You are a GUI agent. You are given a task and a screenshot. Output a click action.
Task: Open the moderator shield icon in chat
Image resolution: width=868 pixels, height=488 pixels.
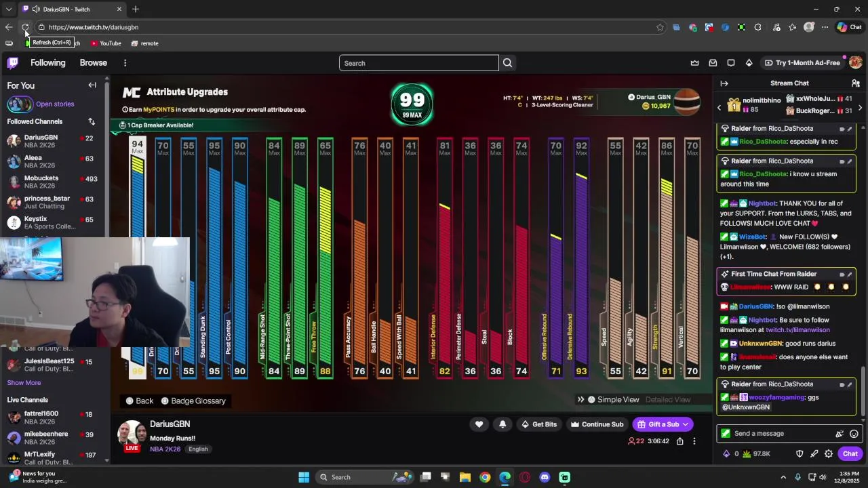pyautogui.click(x=800, y=454)
